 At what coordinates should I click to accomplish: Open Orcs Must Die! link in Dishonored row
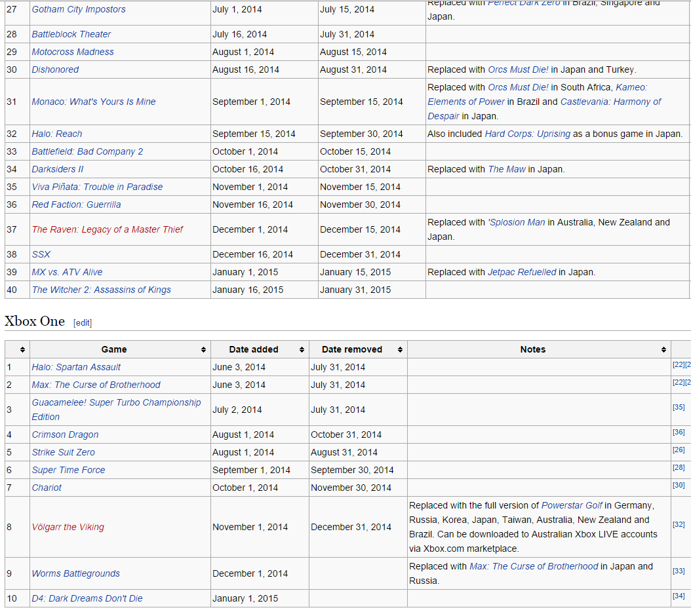pos(518,69)
